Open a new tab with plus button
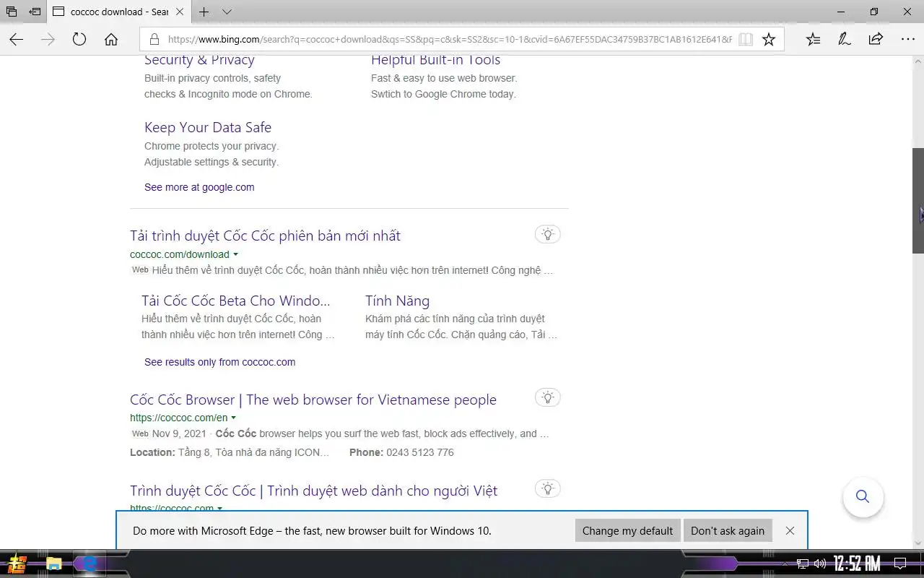 click(204, 12)
